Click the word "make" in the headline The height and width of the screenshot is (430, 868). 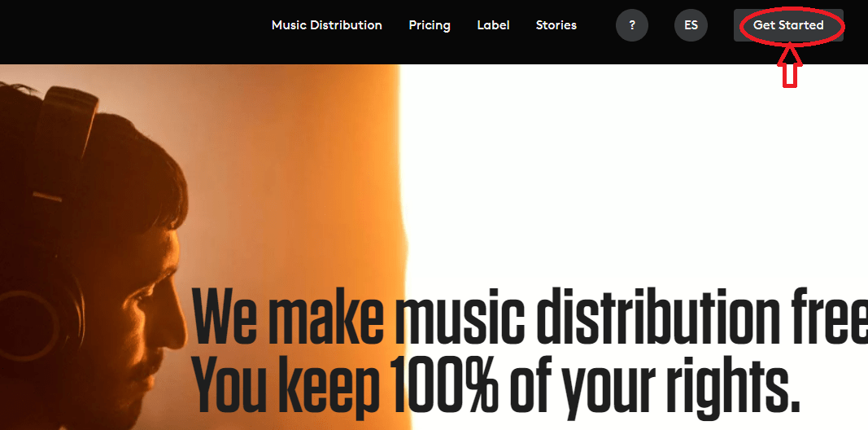[x=326, y=317]
